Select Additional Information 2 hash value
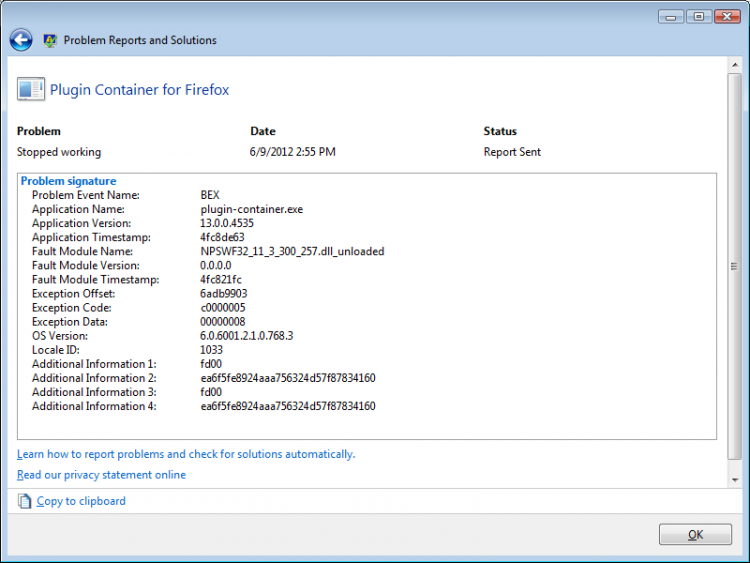Screen dimensions: 750x563 pos(288,378)
